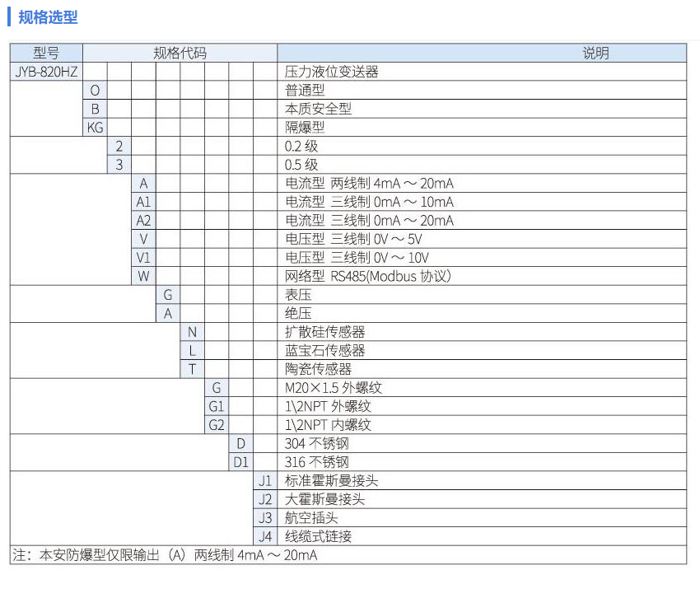
Task: Click the code cell A2
Action: click(144, 220)
